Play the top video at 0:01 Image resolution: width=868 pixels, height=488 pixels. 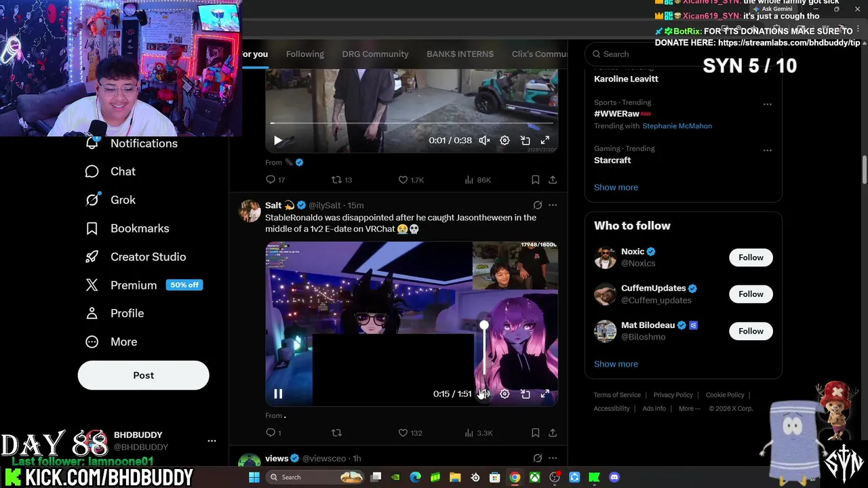coord(277,140)
